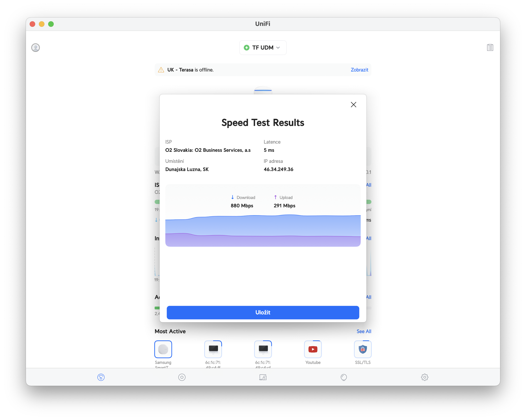Click the Zobrazit link in offline alert
Screen dimensions: 526x420
tap(359, 70)
